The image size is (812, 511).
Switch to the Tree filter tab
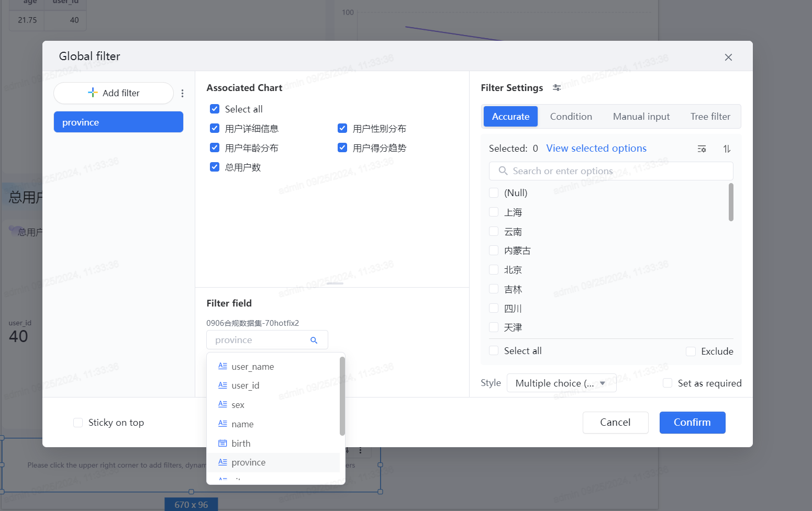(x=710, y=117)
